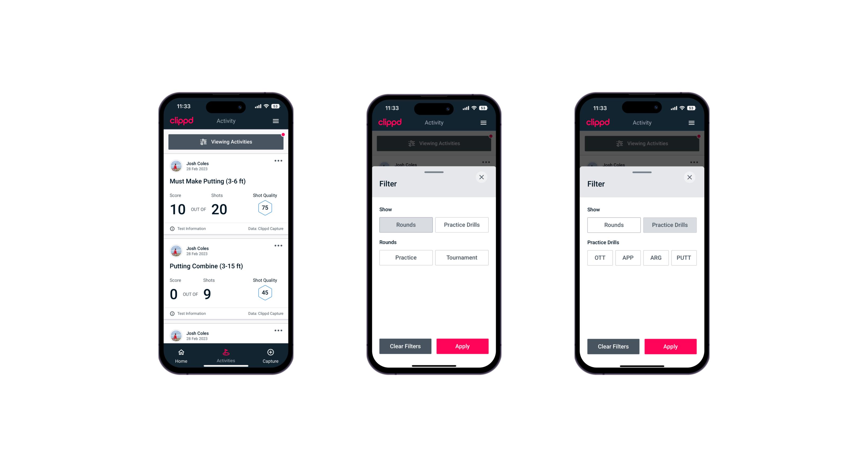868x467 pixels.
Task: Tap the close X button on Filter sheet
Action: pos(483,177)
